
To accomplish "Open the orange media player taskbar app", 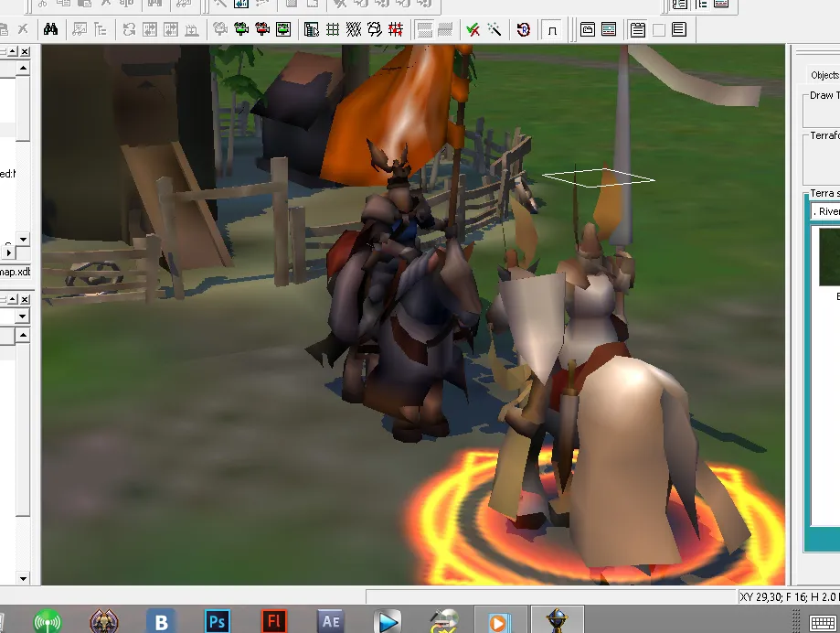I will [498, 622].
